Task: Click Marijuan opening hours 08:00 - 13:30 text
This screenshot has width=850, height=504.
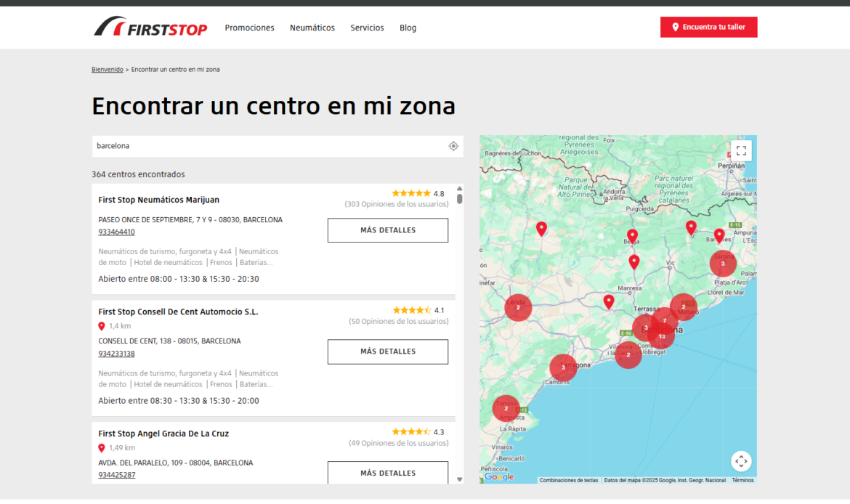Action: (178, 279)
